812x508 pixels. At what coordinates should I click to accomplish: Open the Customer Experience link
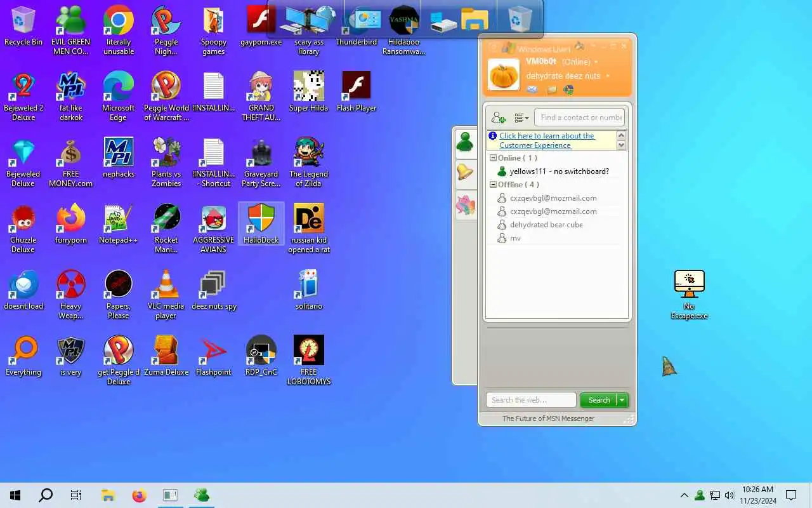[x=547, y=140]
